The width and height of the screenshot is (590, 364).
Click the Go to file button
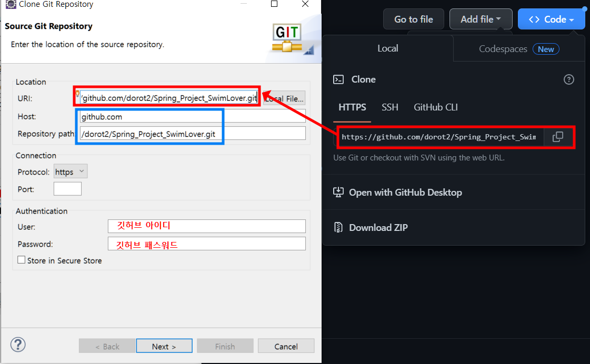(413, 18)
